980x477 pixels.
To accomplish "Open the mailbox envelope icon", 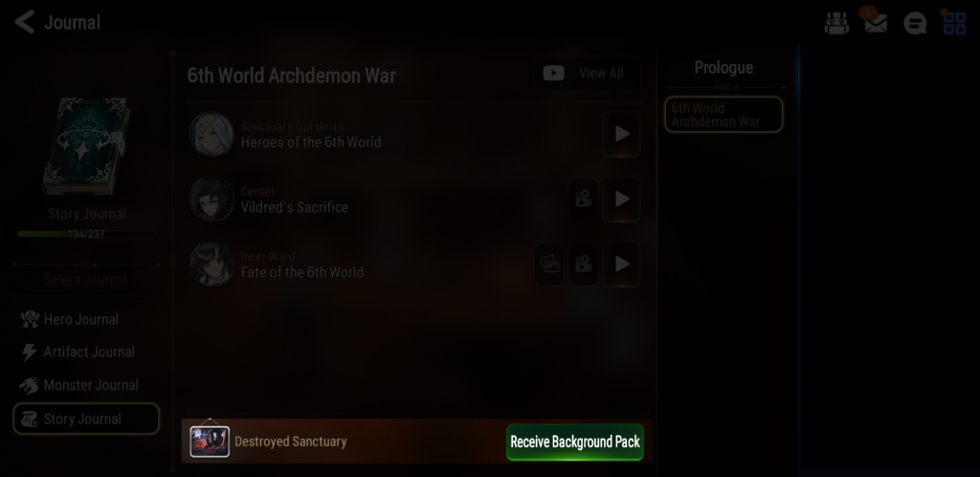I will tap(876, 23).
